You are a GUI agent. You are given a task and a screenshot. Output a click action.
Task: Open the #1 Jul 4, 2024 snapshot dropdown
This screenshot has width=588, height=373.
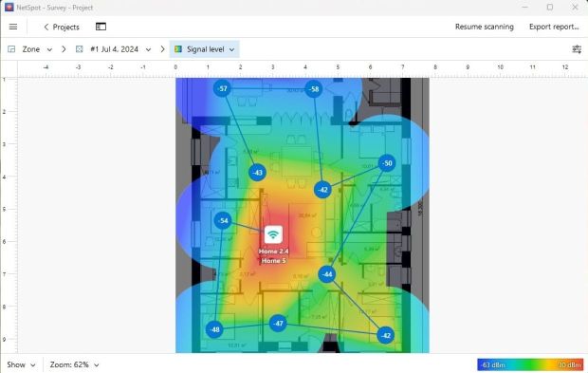click(120, 49)
